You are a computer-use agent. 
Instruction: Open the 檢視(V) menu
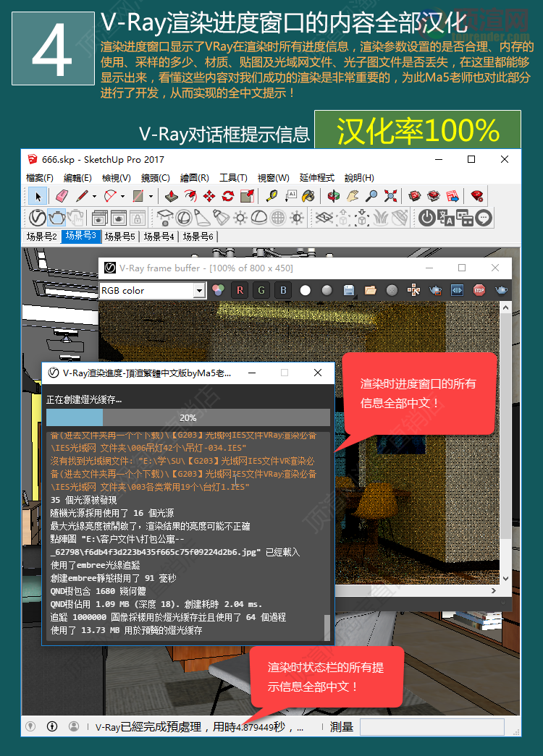pyautogui.click(x=117, y=178)
